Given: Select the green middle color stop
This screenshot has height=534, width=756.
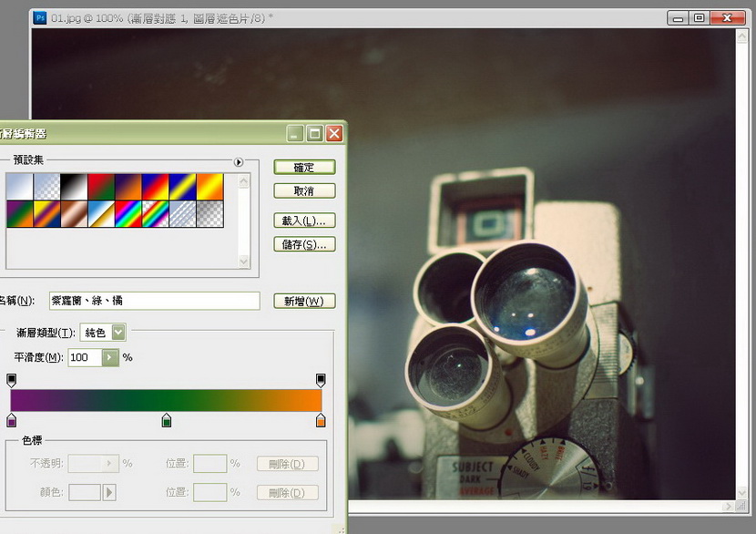Looking at the screenshot, I should (167, 420).
